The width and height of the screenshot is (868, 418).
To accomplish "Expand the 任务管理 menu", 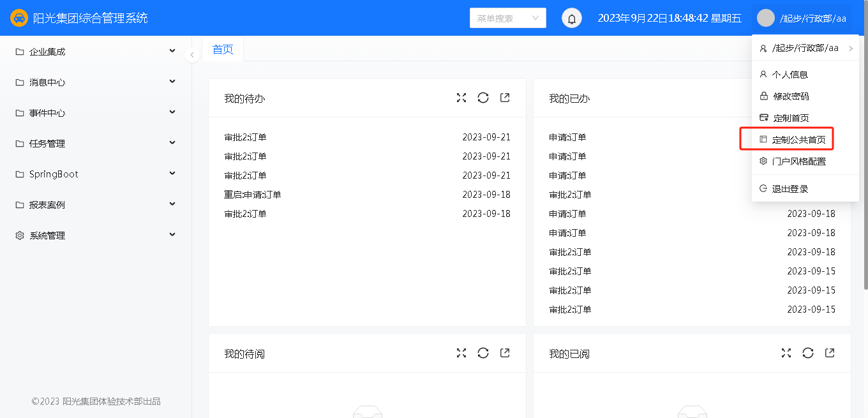I will pyautogui.click(x=96, y=144).
